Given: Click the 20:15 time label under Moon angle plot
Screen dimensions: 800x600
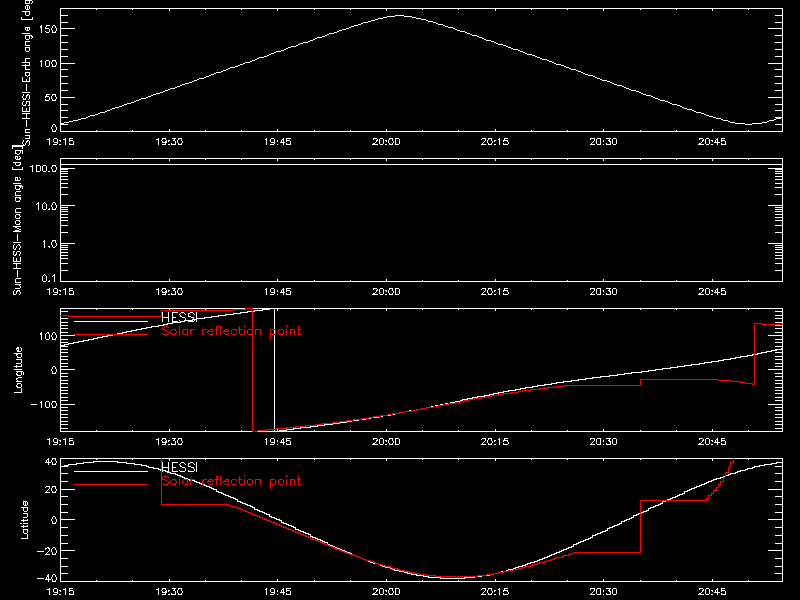Looking at the screenshot, I should (x=495, y=291).
